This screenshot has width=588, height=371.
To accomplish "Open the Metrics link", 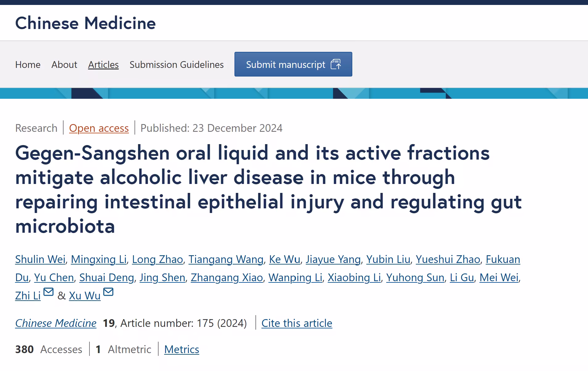I will click(x=182, y=349).
